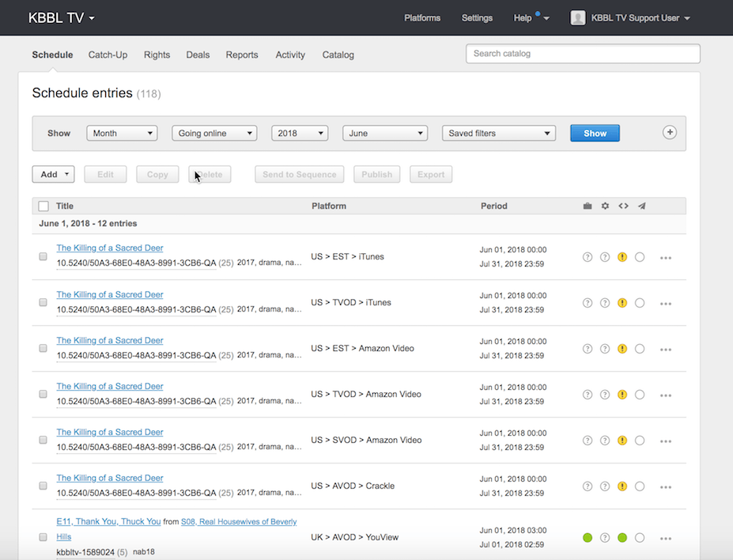This screenshot has width=733, height=560.
Task: Open the Month period dropdown
Action: 122,134
